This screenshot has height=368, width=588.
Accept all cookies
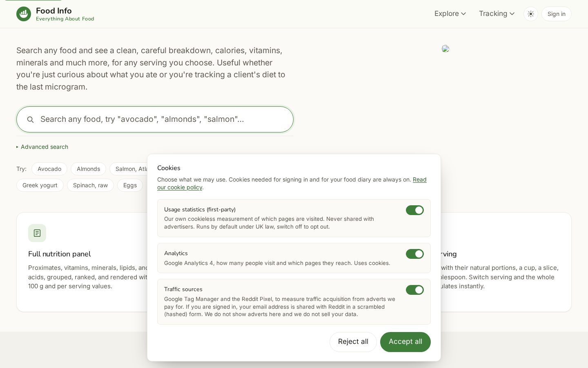pyautogui.click(x=405, y=342)
